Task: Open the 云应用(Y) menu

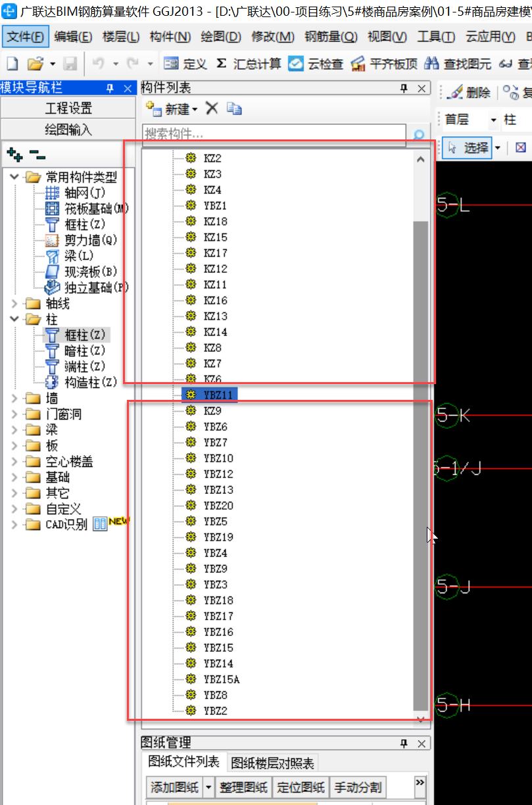Action: pyautogui.click(x=490, y=37)
